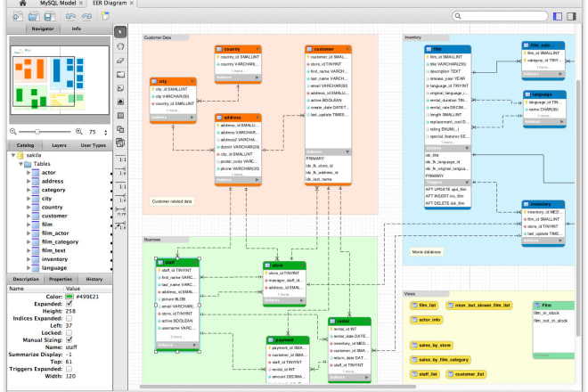
Task: Click the save model floppy icon
Action: [x=49, y=16]
